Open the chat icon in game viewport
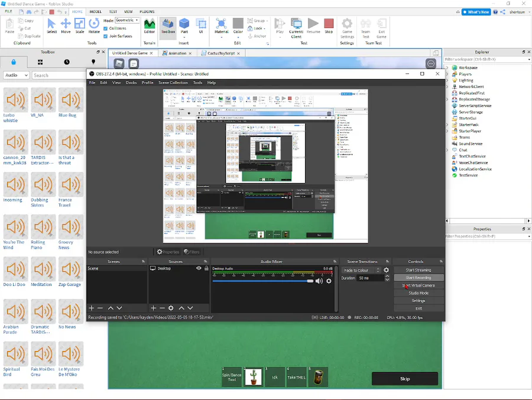 pyautogui.click(x=134, y=63)
